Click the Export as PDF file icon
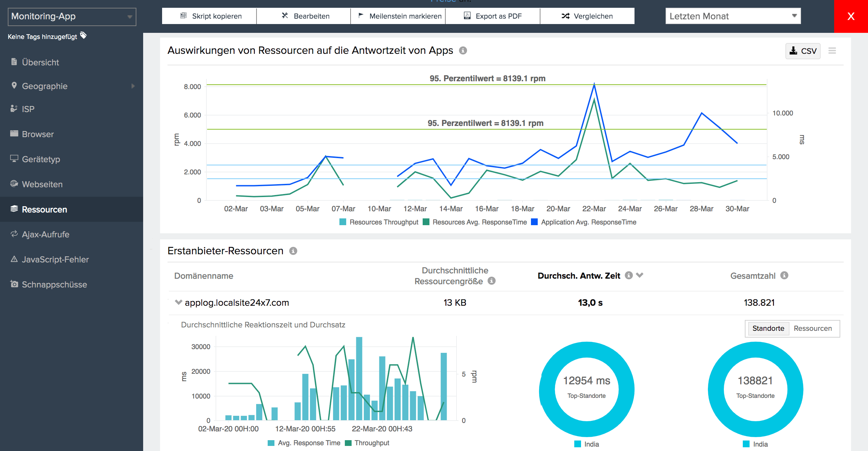The image size is (868, 451). pyautogui.click(x=467, y=16)
